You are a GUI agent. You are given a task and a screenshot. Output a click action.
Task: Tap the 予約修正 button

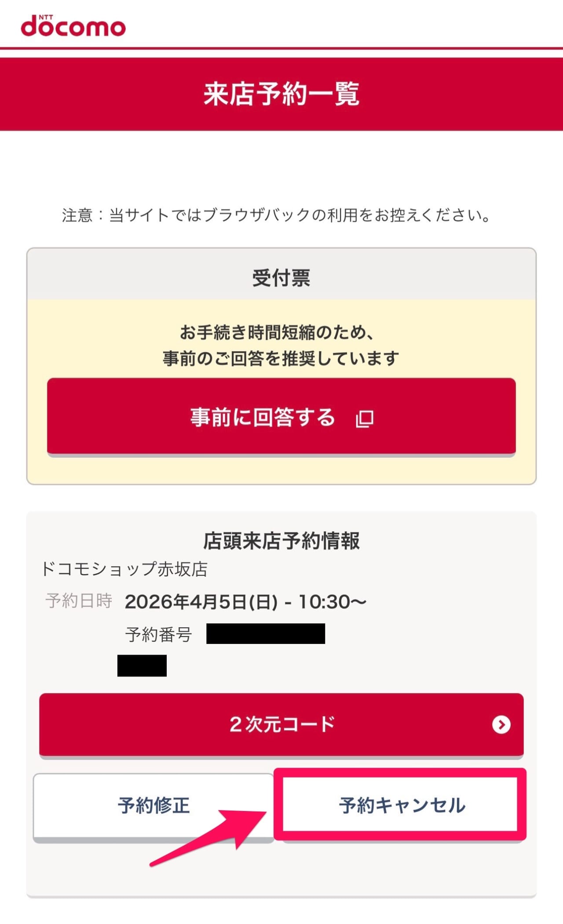point(154,806)
